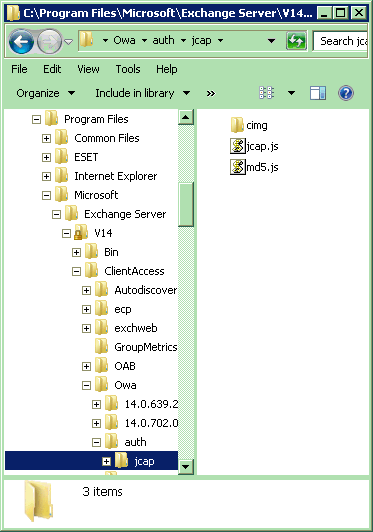Open dropdown arrow after Owa breadcrumb
The width and height of the screenshot is (373, 532).
tap(144, 41)
